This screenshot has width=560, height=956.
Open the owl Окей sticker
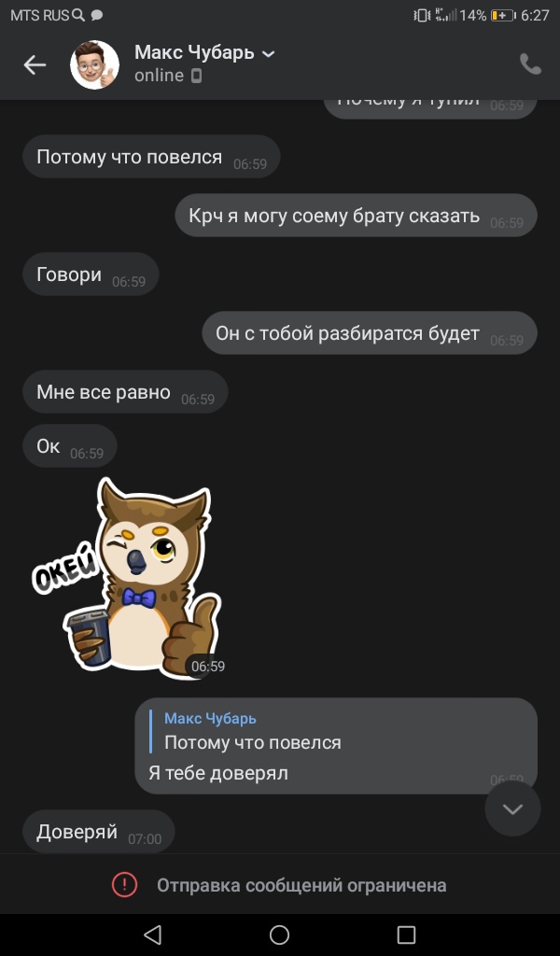pos(127,577)
